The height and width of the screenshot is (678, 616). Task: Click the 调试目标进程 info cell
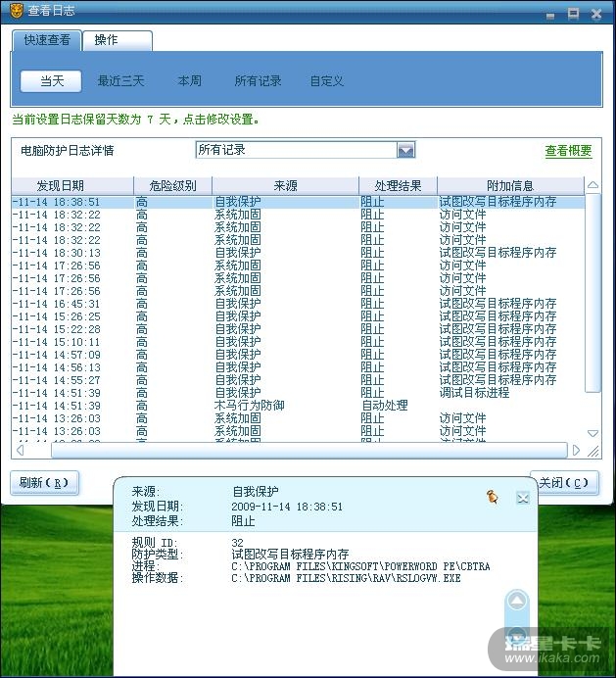point(474,393)
